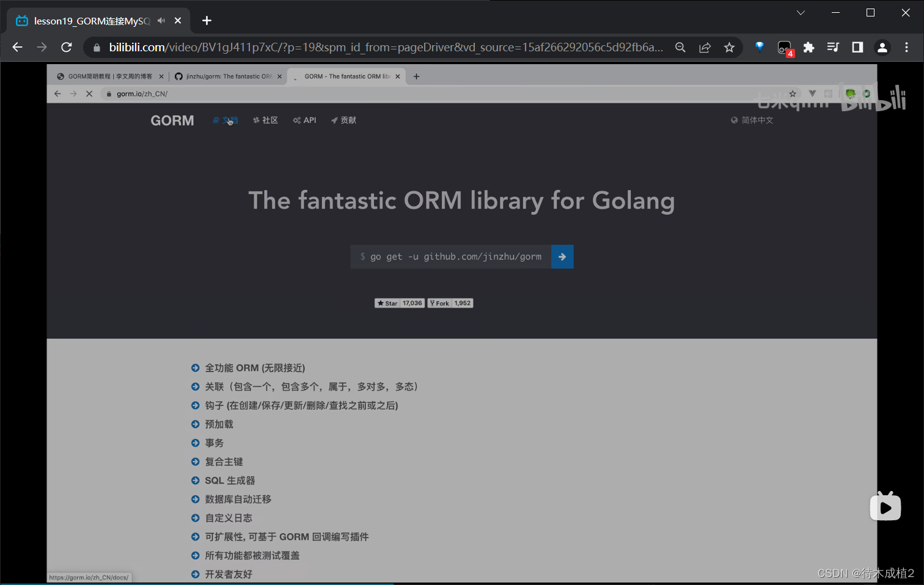Open the 社区 community menu item
924x585 pixels.
click(265, 120)
